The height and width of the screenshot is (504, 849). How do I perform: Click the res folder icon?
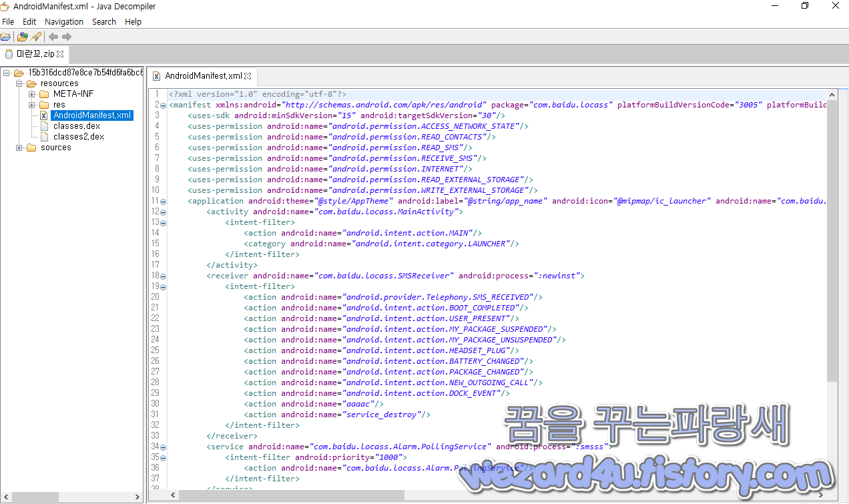click(44, 105)
